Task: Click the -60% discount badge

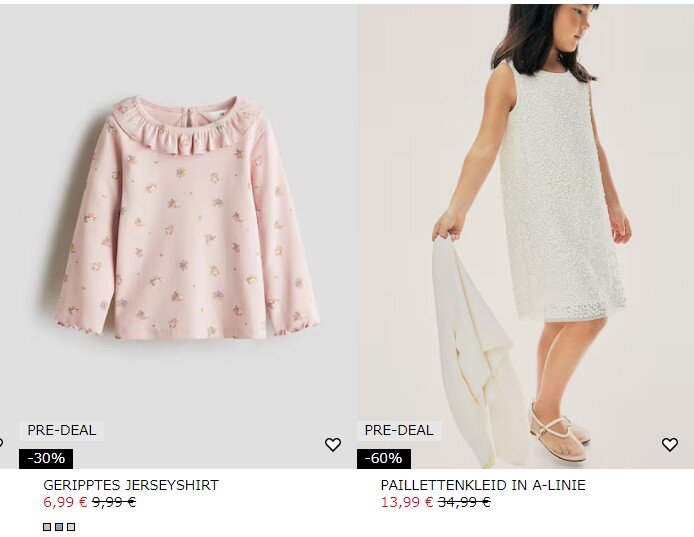Action: (384, 458)
